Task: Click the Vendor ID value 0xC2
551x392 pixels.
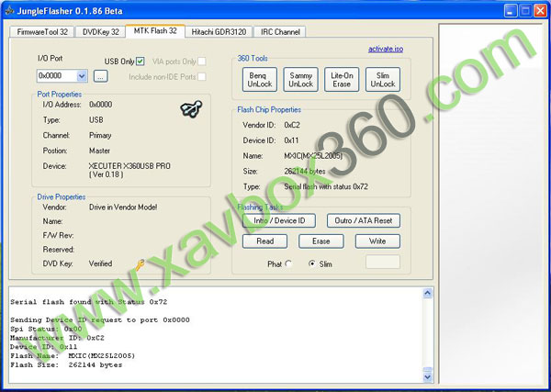Action: (292, 125)
